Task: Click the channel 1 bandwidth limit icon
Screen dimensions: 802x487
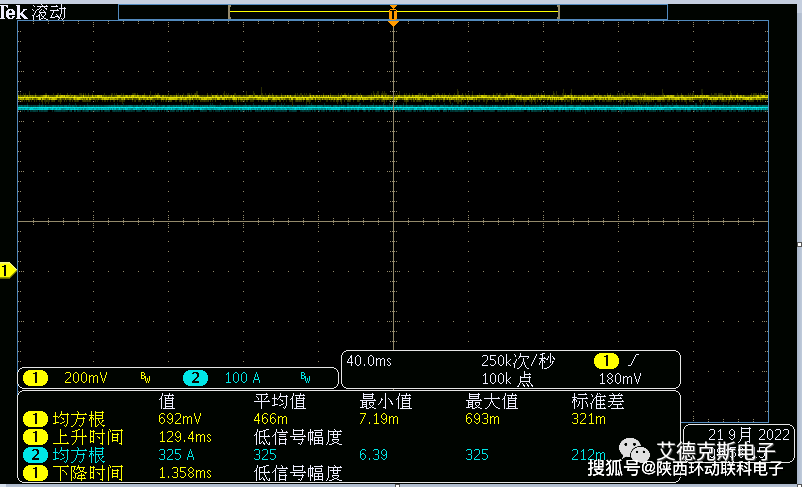Action: pyautogui.click(x=145, y=378)
